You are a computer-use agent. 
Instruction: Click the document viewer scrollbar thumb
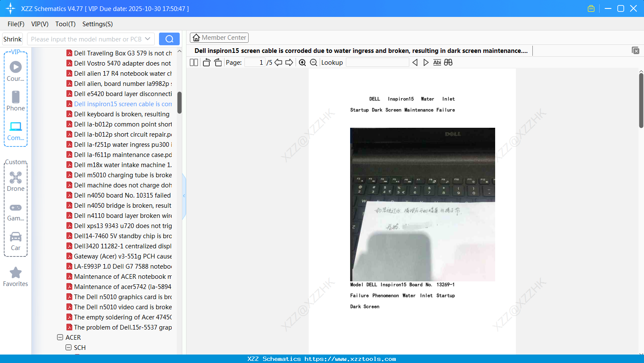(x=641, y=100)
